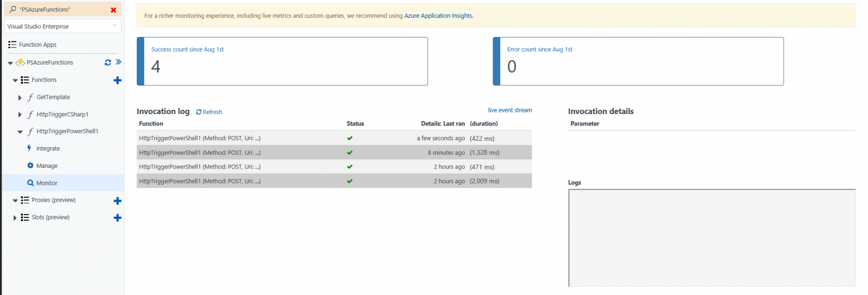Refresh the invocation log
The height and width of the screenshot is (295, 868).
(209, 112)
